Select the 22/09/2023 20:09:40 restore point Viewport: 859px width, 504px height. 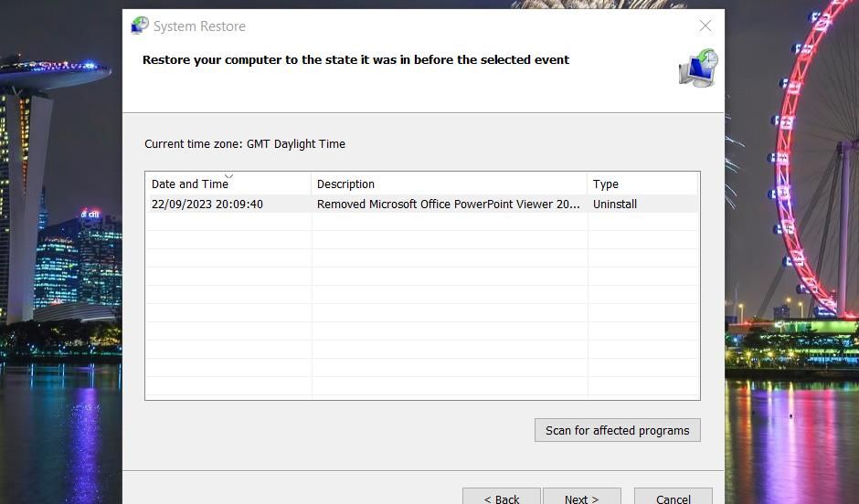(x=207, y=205)
